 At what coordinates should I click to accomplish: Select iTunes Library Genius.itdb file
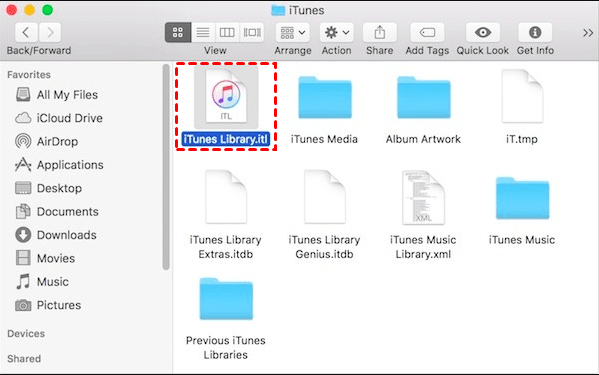325,197
